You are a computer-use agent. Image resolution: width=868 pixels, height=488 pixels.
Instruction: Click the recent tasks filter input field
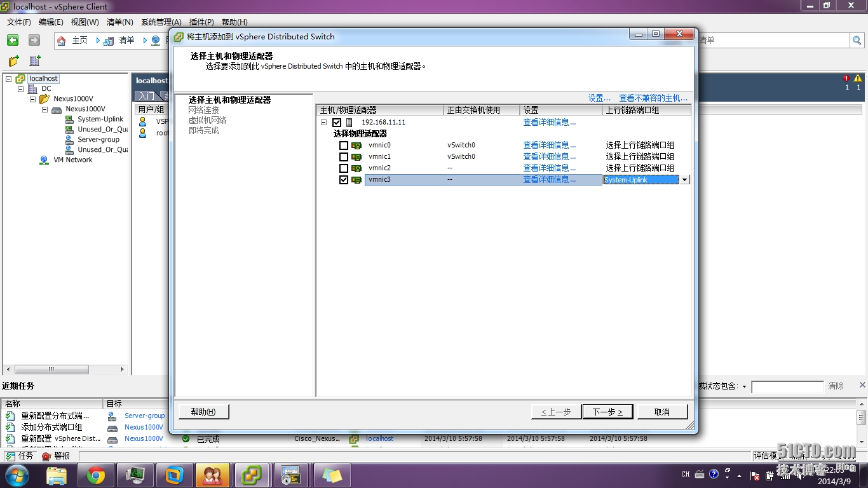(x=787, y=386)
